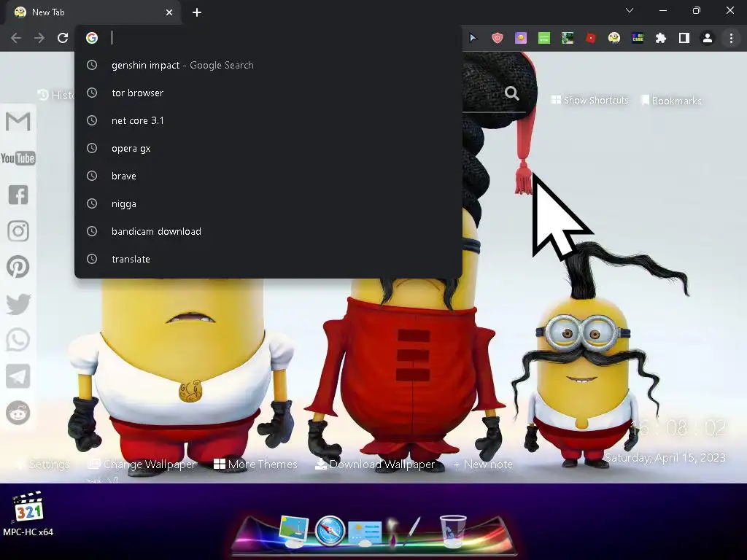Choose 'net core 3.1' suggestion
Screen dimensions: 747x560
(x=268, y=120)
